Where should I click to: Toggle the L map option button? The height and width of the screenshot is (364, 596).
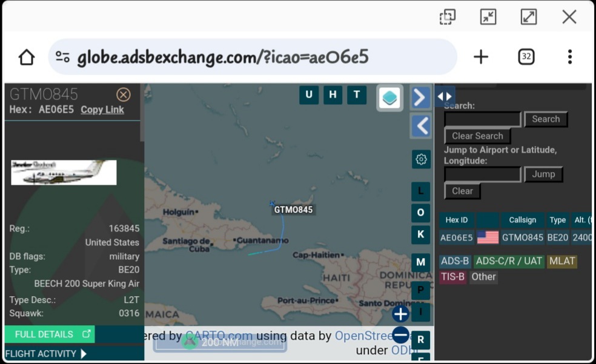click(x=421, y=191)
